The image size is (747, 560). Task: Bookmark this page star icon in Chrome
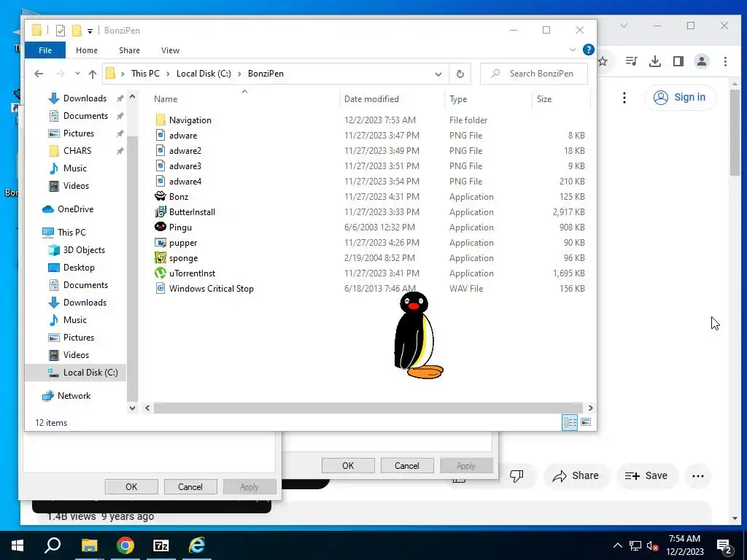603,61
